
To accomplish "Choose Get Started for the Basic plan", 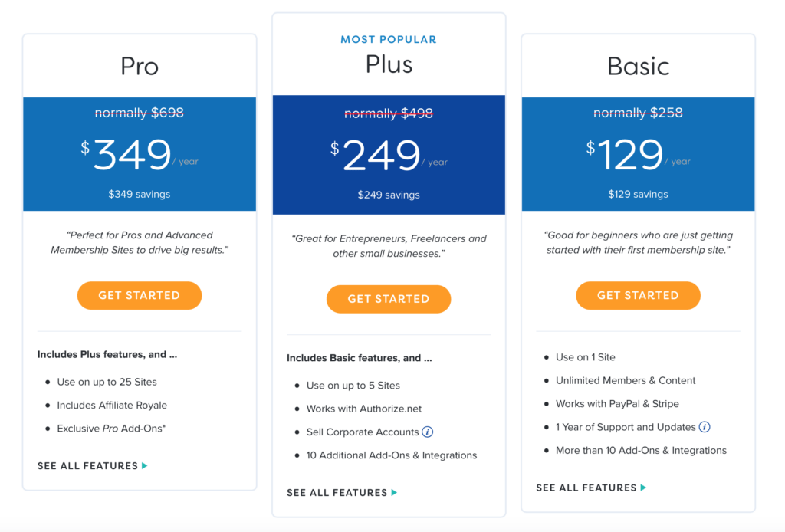I will coord(638,295).
